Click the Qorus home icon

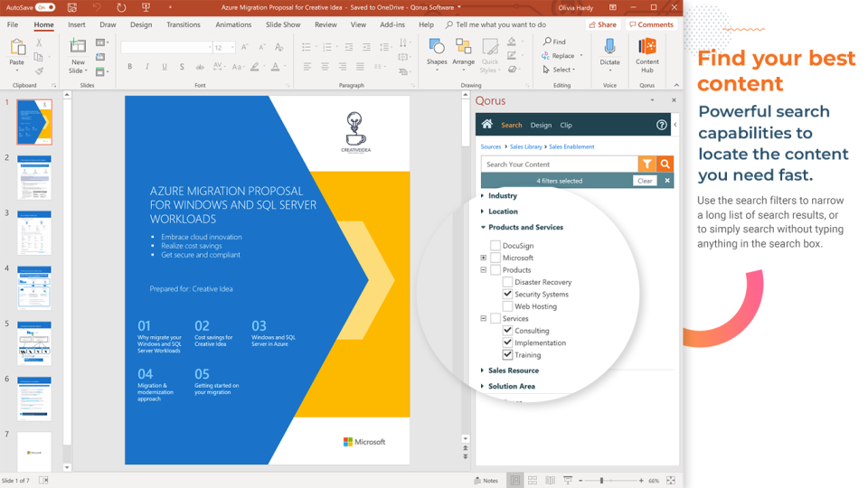coord(486,124)
